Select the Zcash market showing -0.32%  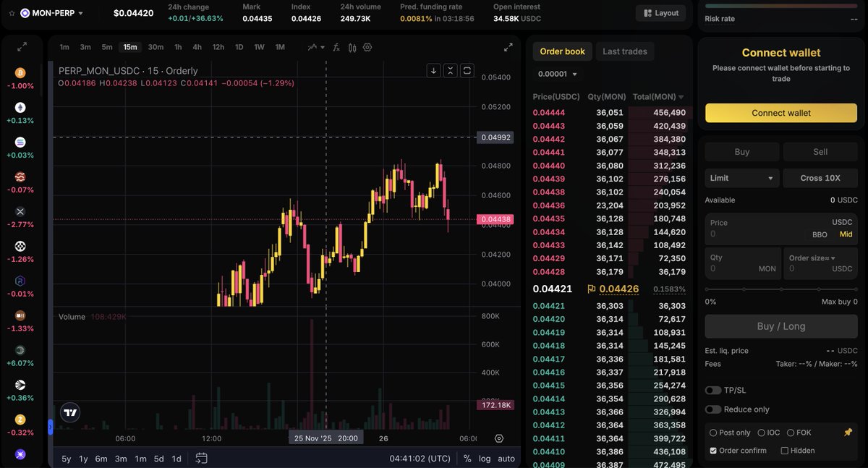pyautogui.click(x=20, y=420)
